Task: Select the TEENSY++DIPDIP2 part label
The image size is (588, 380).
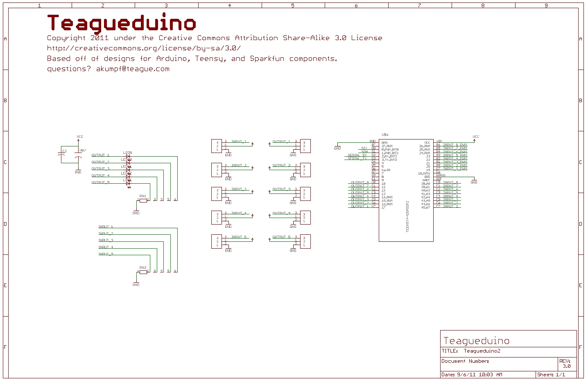Action: click(407, 216)
